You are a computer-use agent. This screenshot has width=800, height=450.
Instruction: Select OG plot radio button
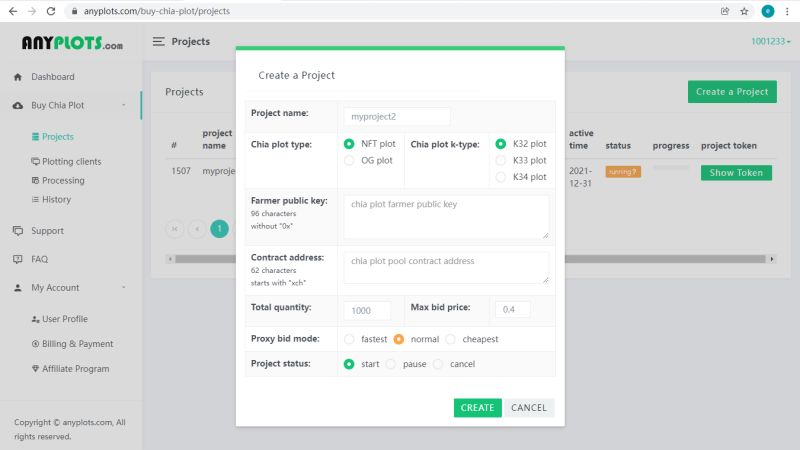click(x=349, y=161)
